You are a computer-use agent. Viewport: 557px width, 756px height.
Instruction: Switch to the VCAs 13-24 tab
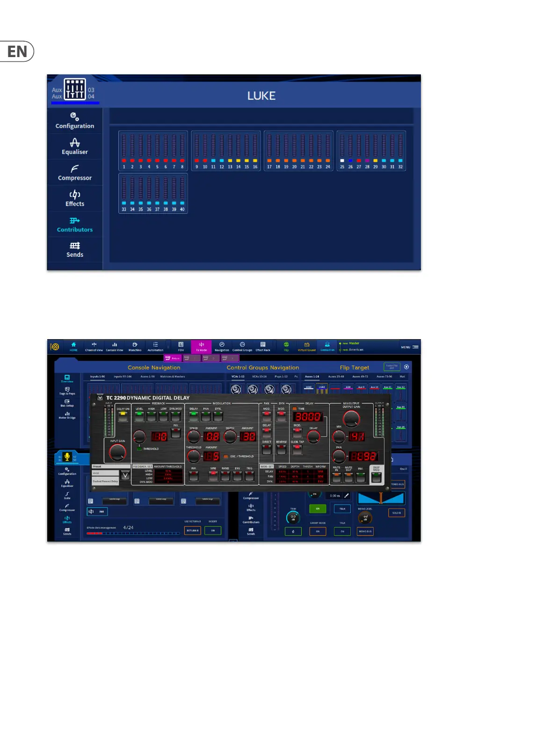(259, 376)
